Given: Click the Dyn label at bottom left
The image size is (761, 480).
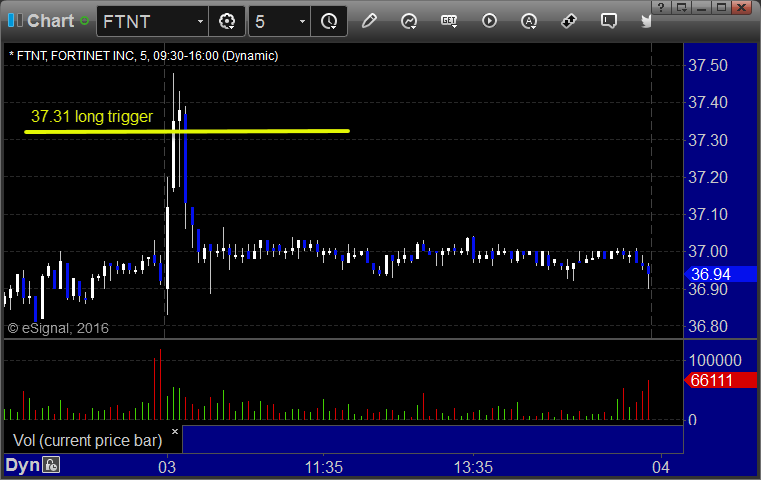Looking at the screenshot, I should (22, 465).
